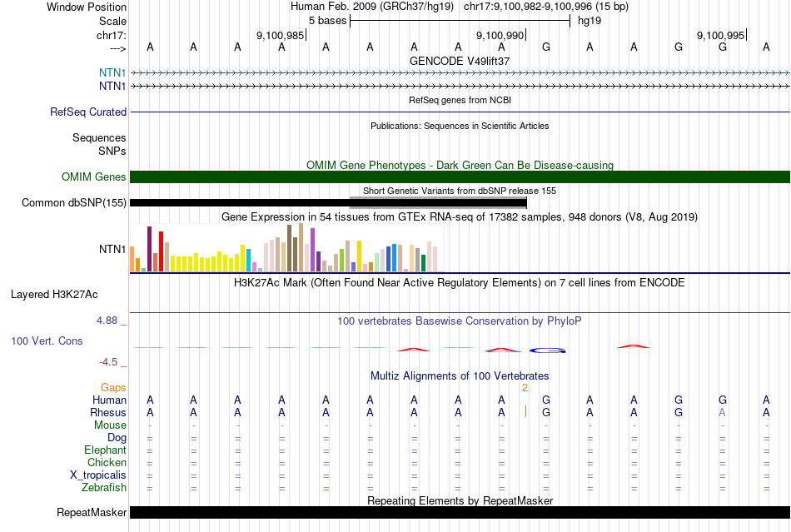Click the RefSeq genes from NCBI title
Screen dimensions: 791x532
point(460,100)
